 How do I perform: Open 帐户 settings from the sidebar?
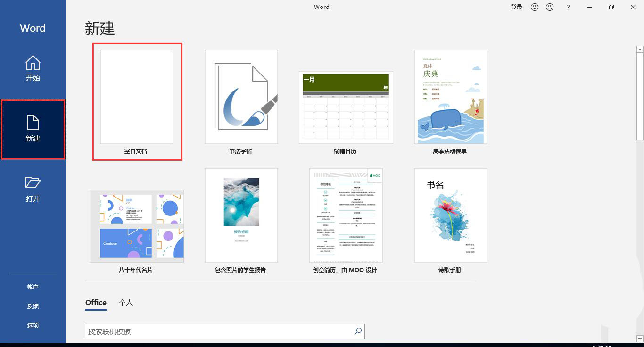[x=33, y=286]
